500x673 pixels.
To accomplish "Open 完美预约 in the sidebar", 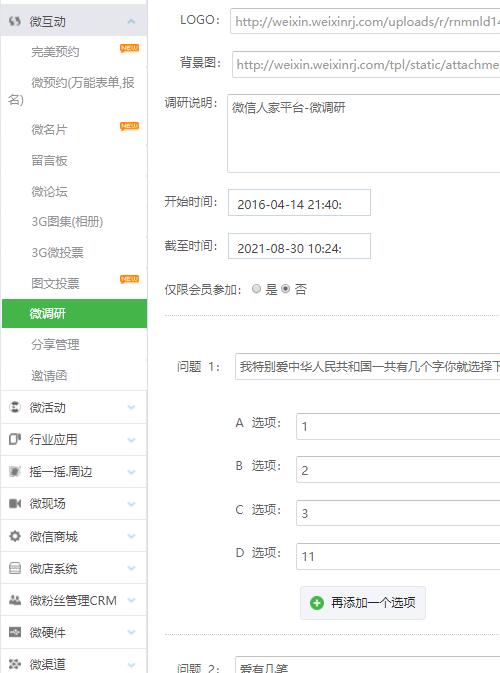I will [x=55, y=52].
